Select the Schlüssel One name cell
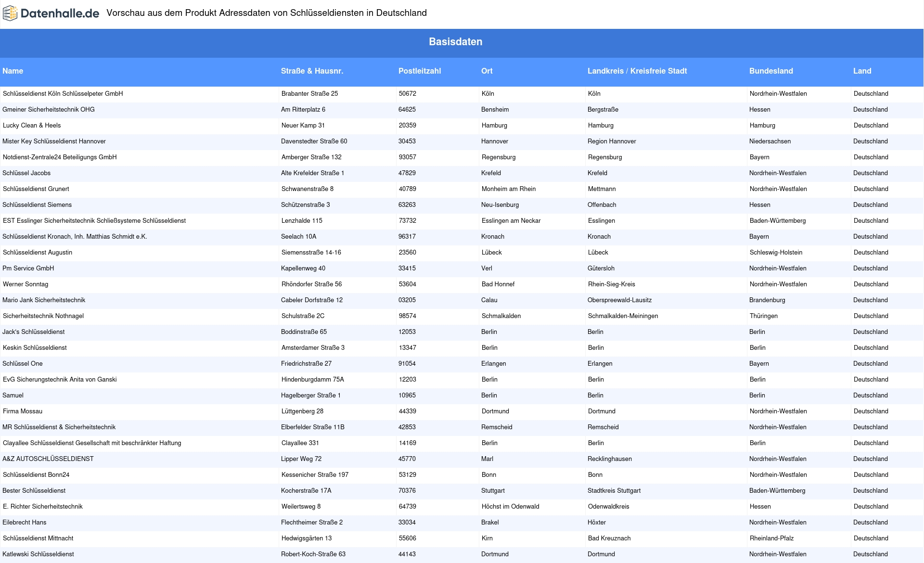The height and width of the screenshot is (563, 924). pyautogui.click(x=23, y=364)
